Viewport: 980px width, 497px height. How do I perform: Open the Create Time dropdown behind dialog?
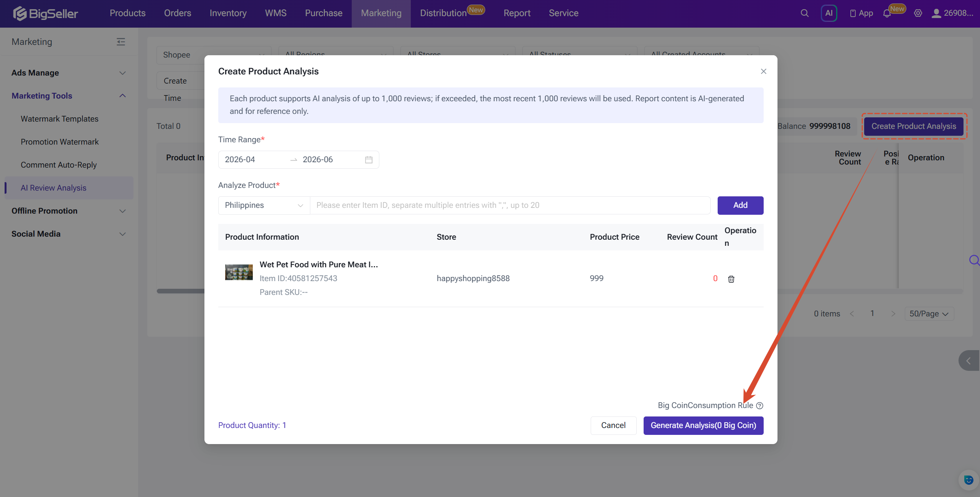click(x=180, y=81)
